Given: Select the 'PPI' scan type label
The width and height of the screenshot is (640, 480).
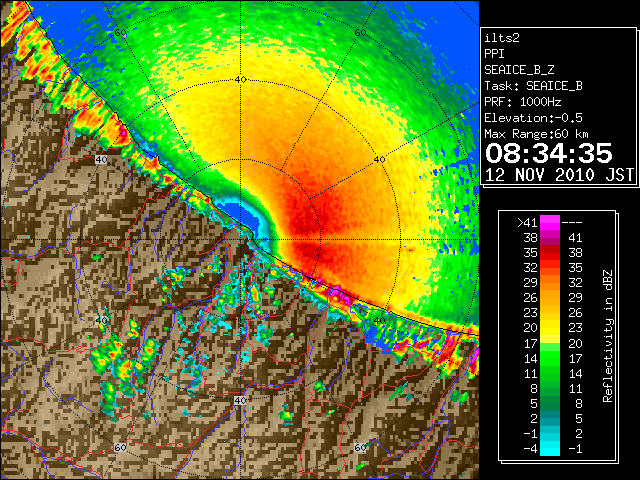Looking at the screenshot, I should point(494,54).
